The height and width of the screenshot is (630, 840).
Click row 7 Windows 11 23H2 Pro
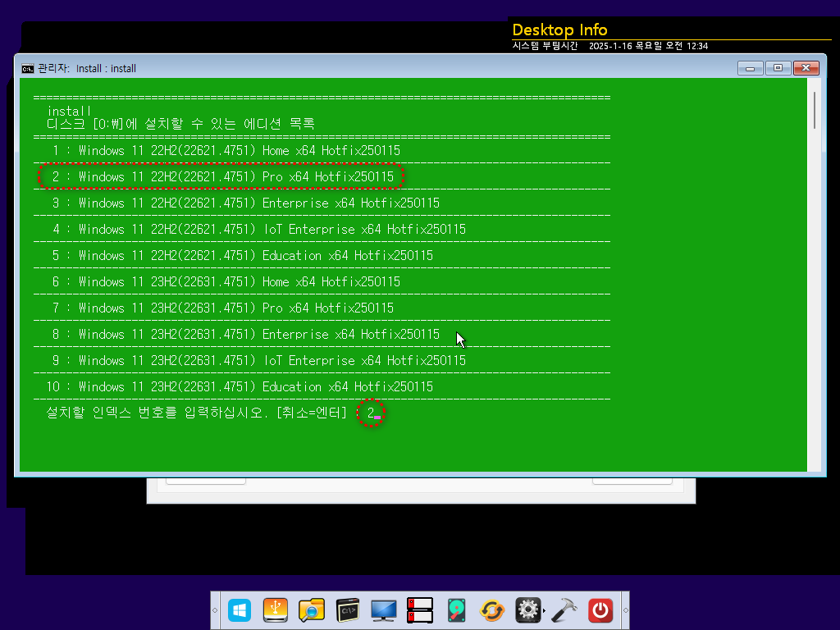(223, 308)
